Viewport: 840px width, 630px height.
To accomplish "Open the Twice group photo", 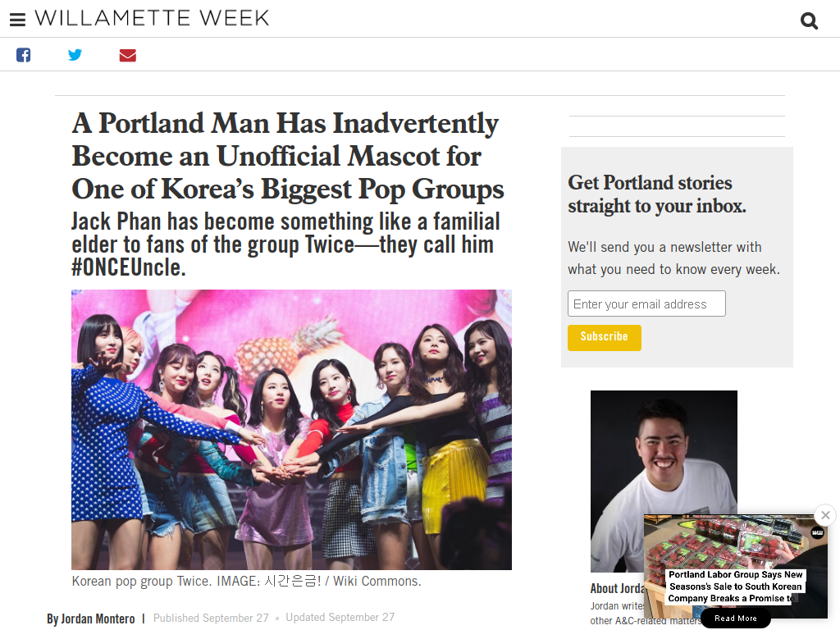I will click(x=291, y=430).
